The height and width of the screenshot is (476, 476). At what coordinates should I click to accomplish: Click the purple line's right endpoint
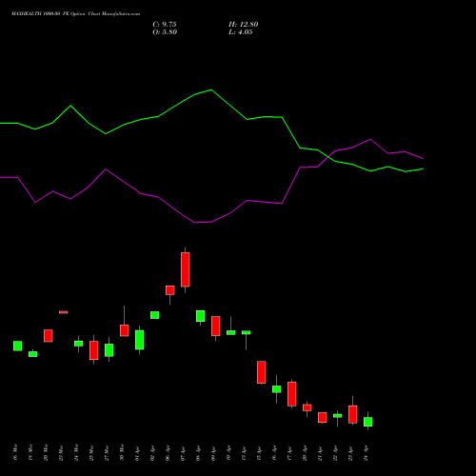[x=423, y=159]
